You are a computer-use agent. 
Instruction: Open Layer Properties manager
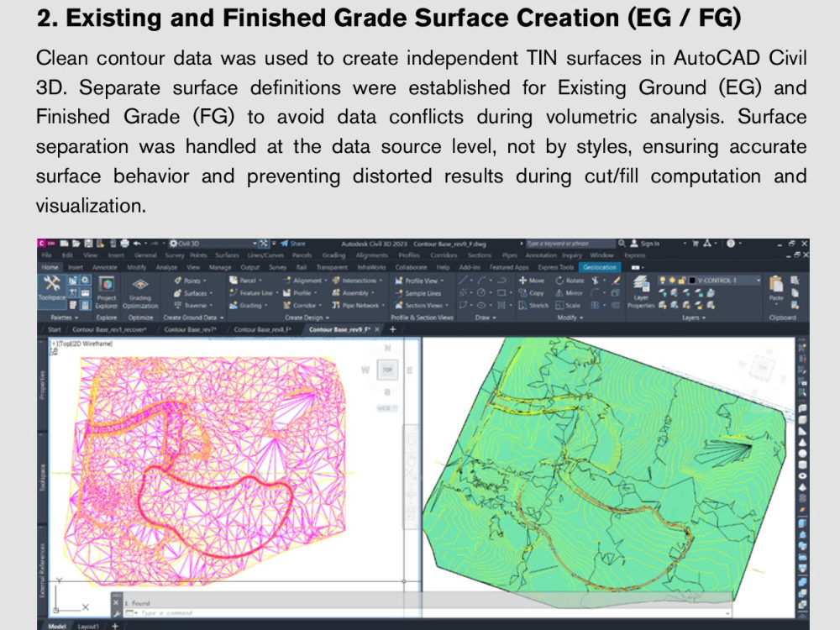pyautogui.click(x=641, y=292)
